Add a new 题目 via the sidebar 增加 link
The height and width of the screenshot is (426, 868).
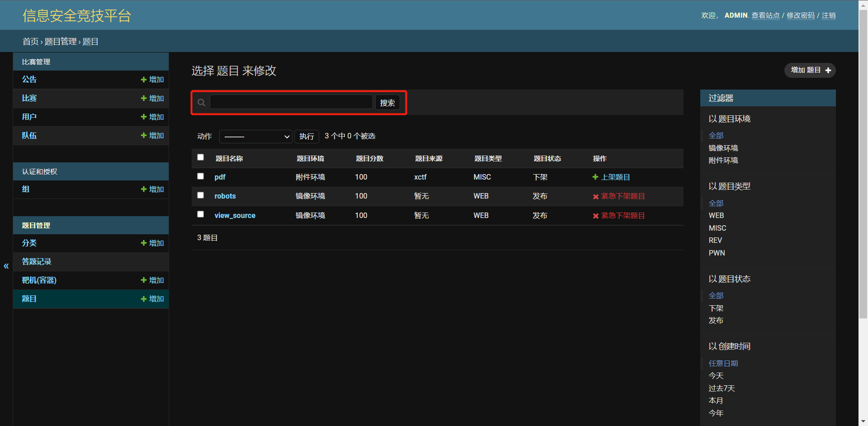[152, 298]
